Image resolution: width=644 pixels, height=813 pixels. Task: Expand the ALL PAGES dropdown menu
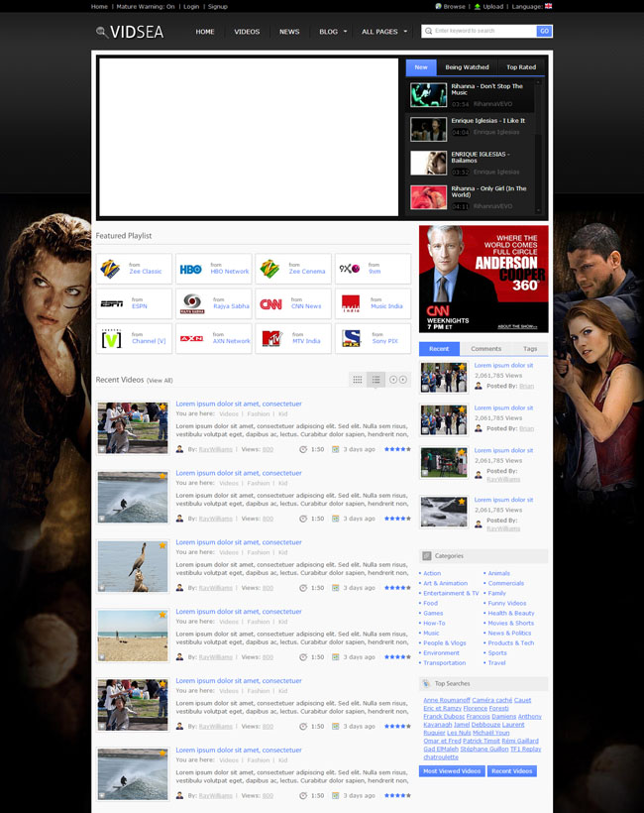tap(384, 32)
